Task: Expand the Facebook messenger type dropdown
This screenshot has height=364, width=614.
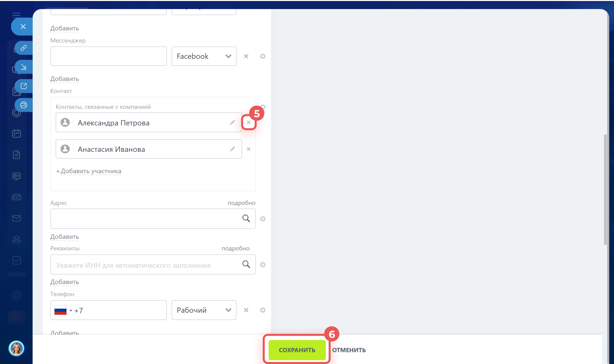Action: 204,56
